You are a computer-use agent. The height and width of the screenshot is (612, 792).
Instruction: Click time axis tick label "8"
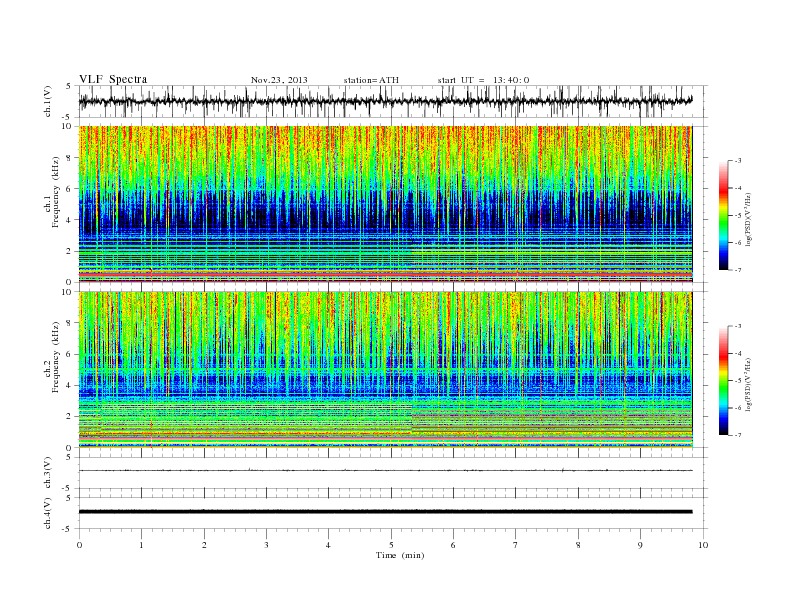click(x=578, y=545)
